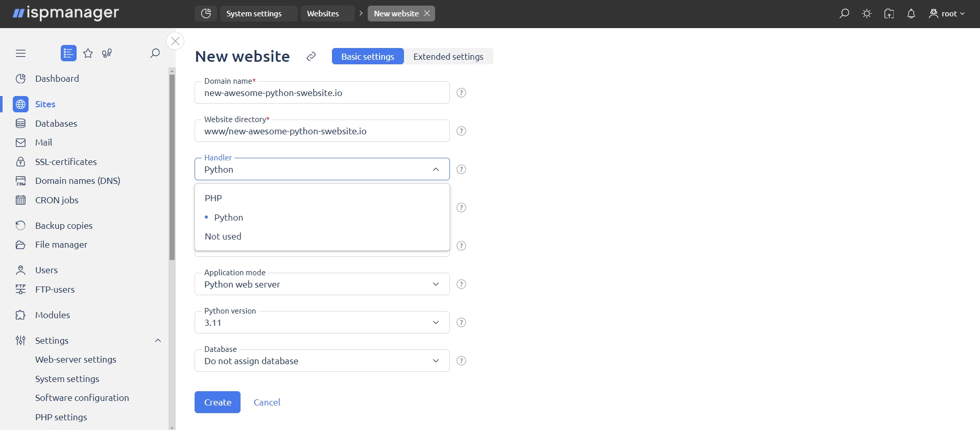Viewport: 980px width, 430px height.
Task: Click the export/upload icon in top bar
Action: (x=889, y=14)
